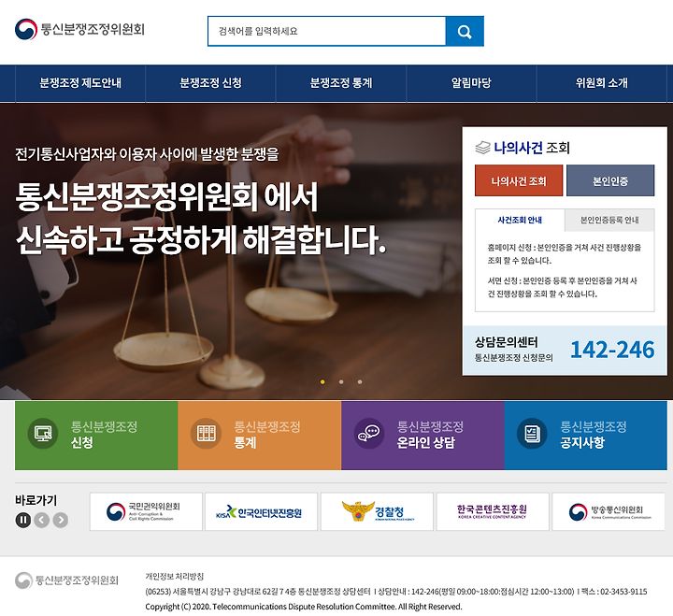The width and height of the screenshot is (673, 616).
Task: Click the 홈페이지 신청 guidance paragraph
Action: click(564, 253)
